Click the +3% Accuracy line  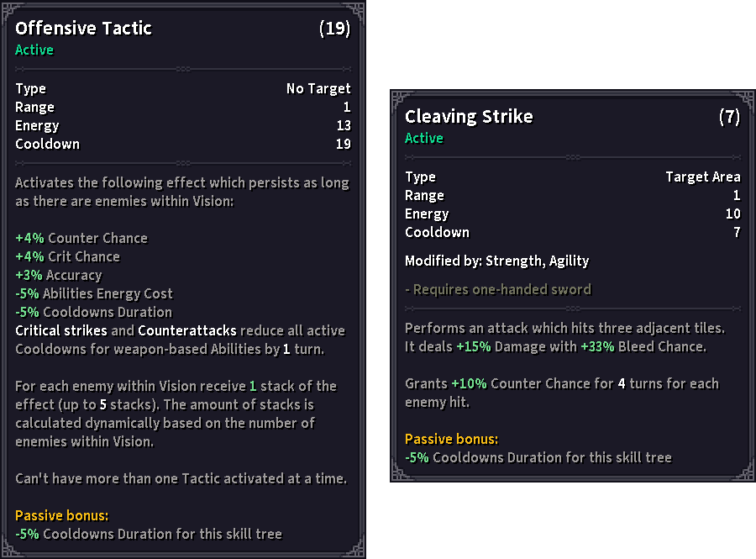click(x=58, y=276)
